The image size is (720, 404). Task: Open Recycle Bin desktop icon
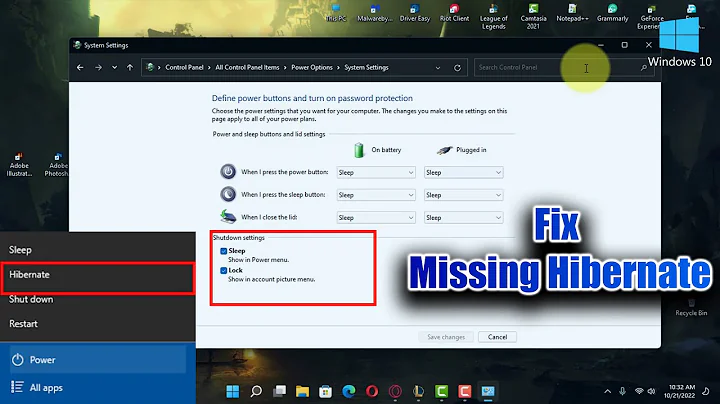click(x=691, y=308)
